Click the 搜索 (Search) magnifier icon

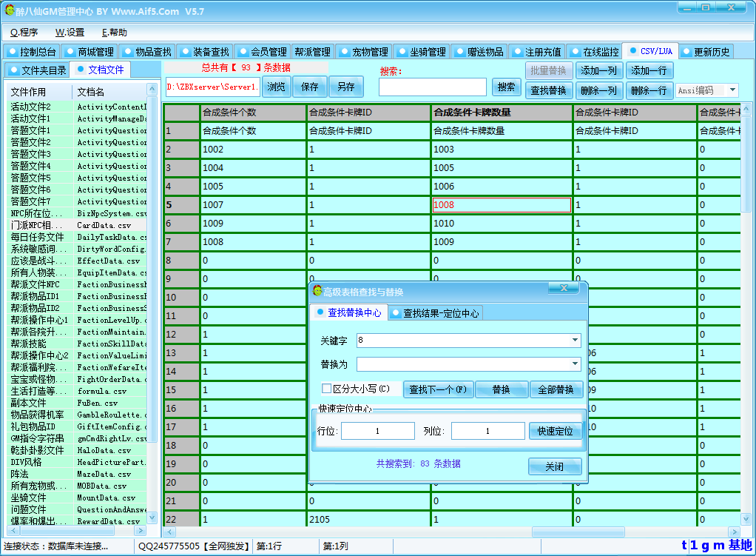click(x=506, y=86)
